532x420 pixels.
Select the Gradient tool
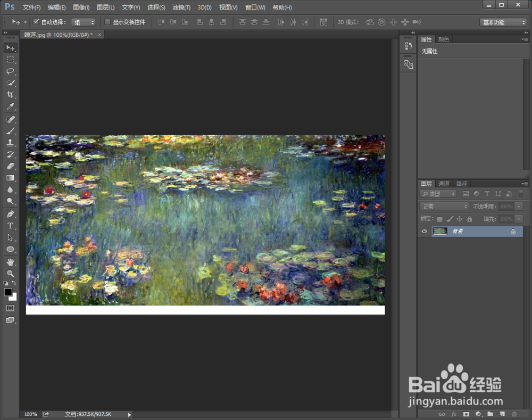[x=10, y=178]
